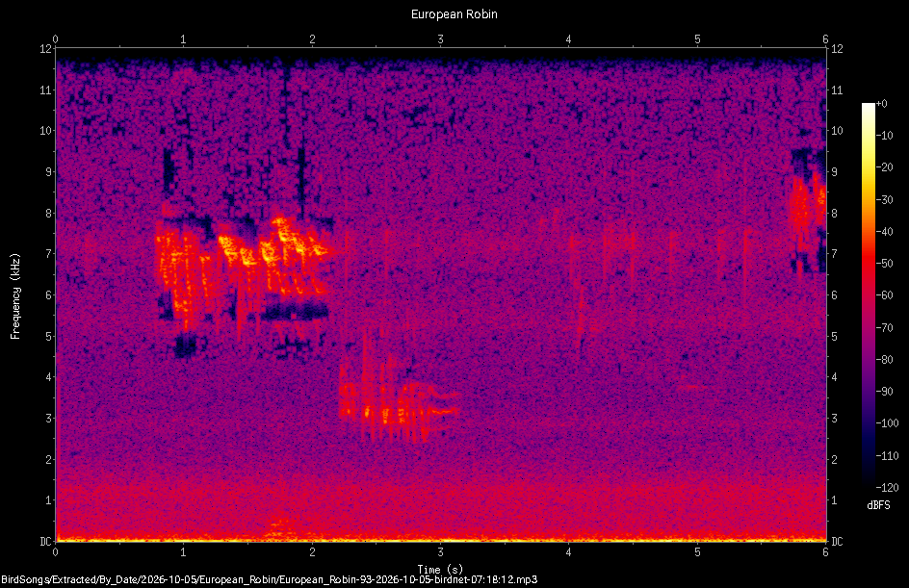Click the '-50' color scale value
The image size is (909, 588).
coord(885,264)
